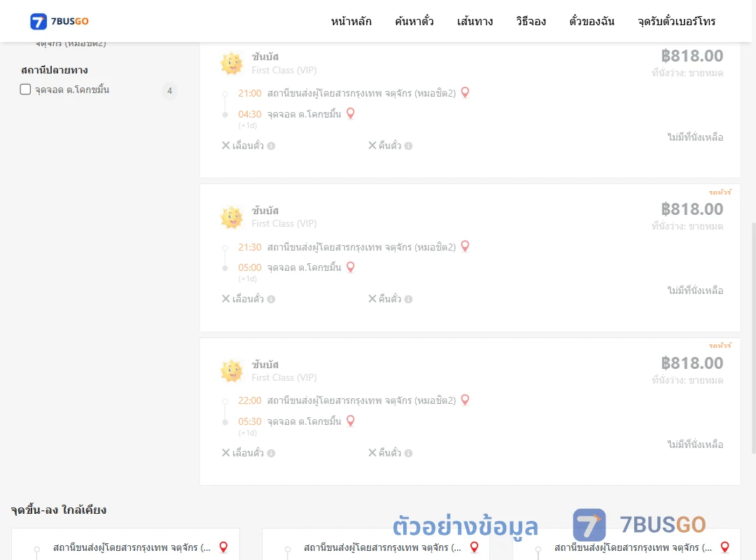Viewport: 756px width, 560px height.
Task: Click the sun operator logo on 21:00 trip
Action: 232,63
